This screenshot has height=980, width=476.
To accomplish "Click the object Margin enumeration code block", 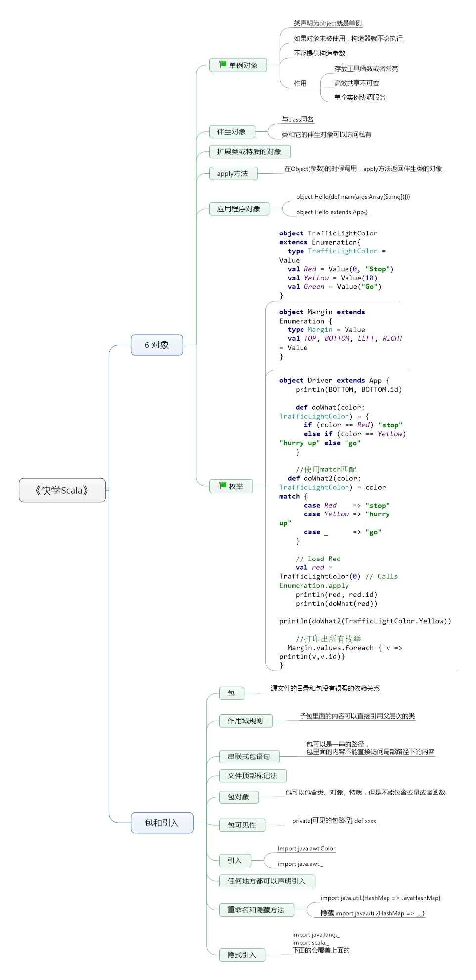I will coord(341,334).
